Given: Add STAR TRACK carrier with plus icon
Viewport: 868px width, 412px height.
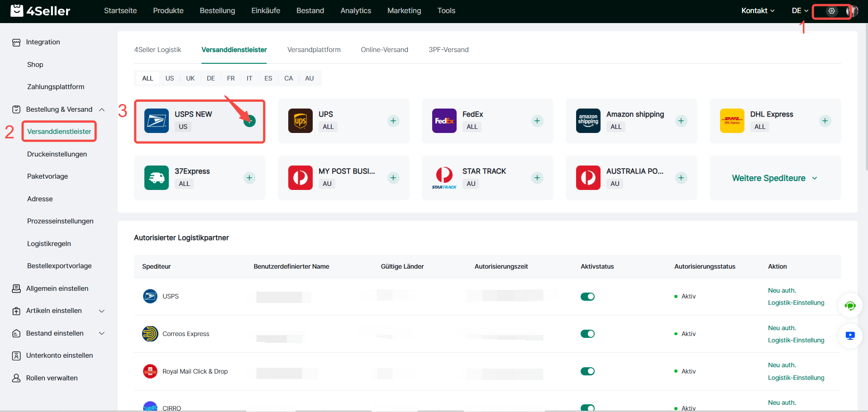Looking at the screenshot, I should click(537, 178).
